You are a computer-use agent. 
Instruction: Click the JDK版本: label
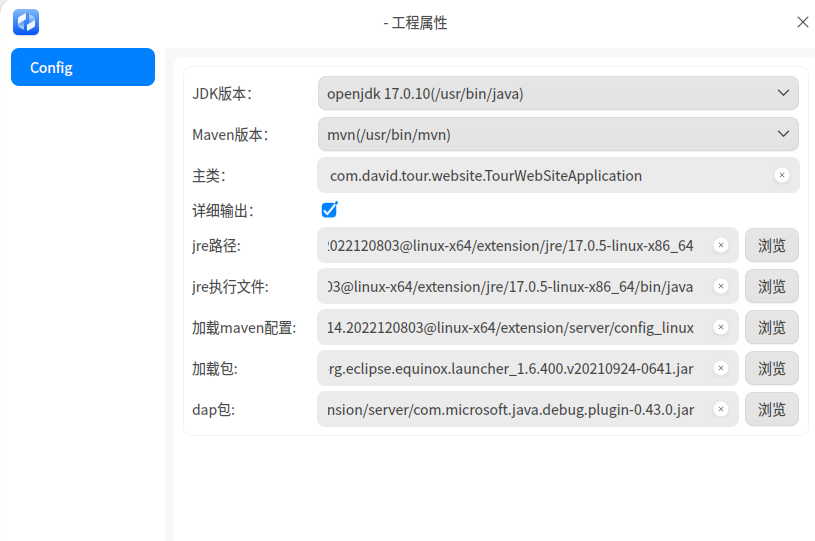point(222,94)
